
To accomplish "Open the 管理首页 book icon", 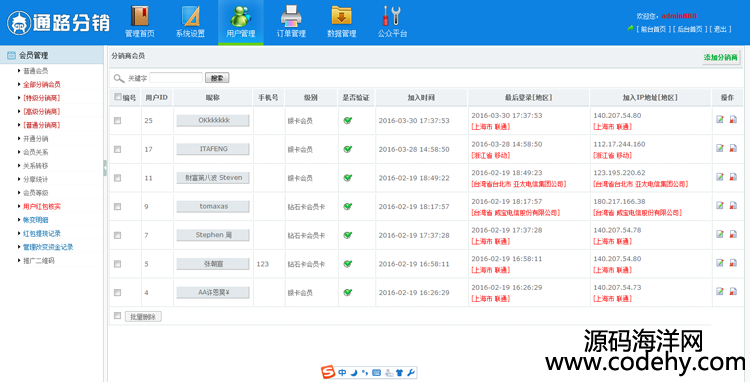I will pyautogui.click(x=140, y=16).
